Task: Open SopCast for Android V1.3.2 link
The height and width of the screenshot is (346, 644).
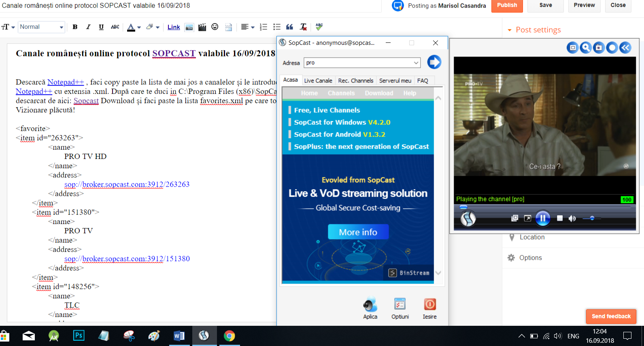Action: tap(340, 134)
